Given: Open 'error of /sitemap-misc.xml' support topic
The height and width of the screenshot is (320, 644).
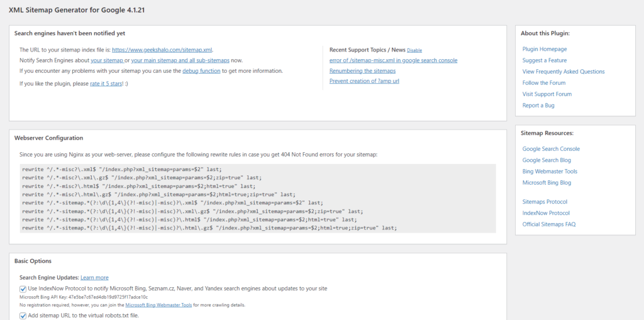Looking at the screenshot, I should [x=393, y=60].
